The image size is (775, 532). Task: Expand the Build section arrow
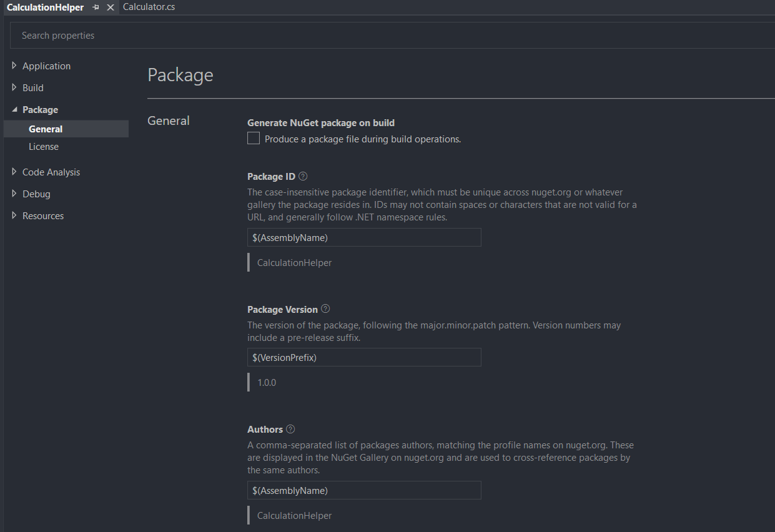[x=14, y=88]
